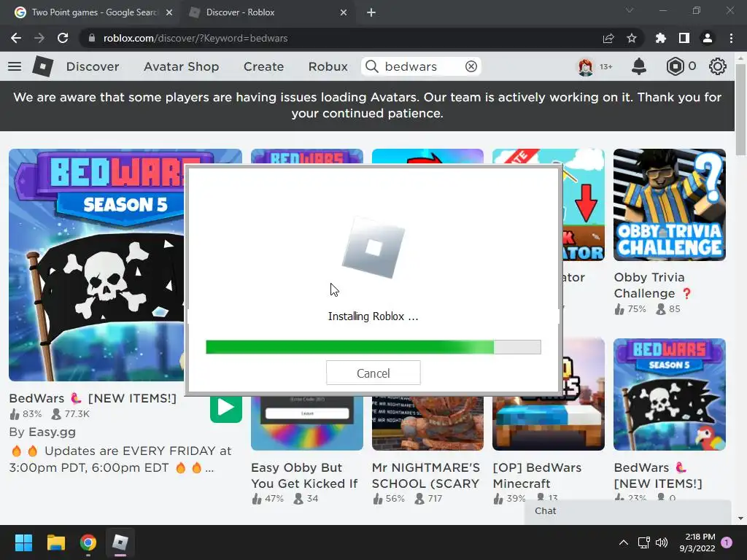
Task: Open the Roblox settings gear
Action: 718,66
